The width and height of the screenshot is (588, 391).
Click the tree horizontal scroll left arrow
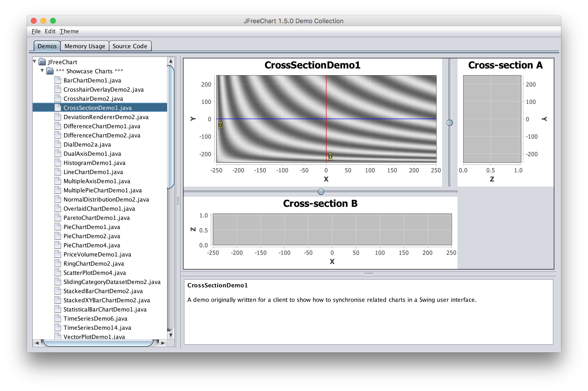[37, 343]
